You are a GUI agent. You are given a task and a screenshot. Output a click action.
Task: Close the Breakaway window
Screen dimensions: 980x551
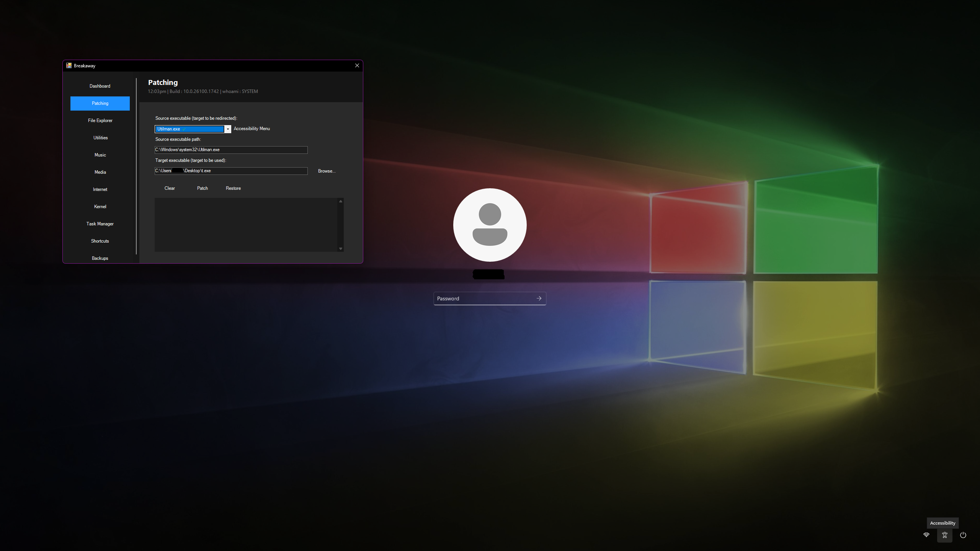[x=357, y=65]
